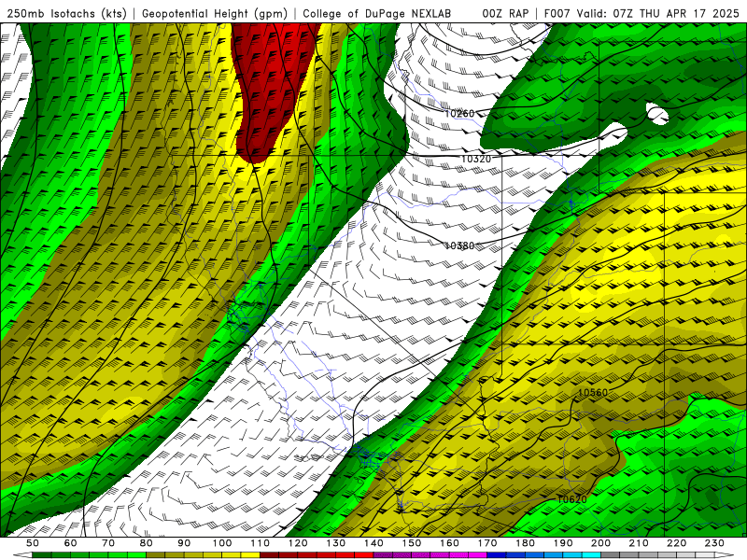Image resolution: width=747 pixels, height=560 pixels.
Task: Click the 130 value on the color scale
Action: (x=336, y=543)
